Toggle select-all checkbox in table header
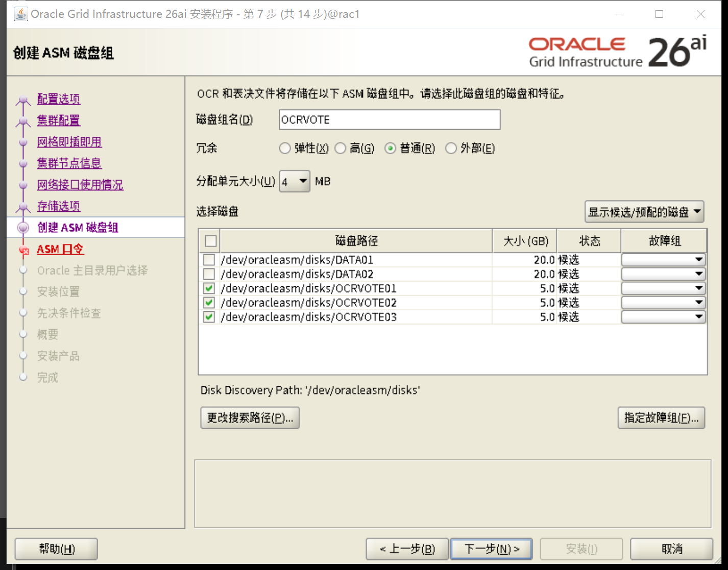Image resolution: width=728 pixels, height=570 pixels. (211, 241)
